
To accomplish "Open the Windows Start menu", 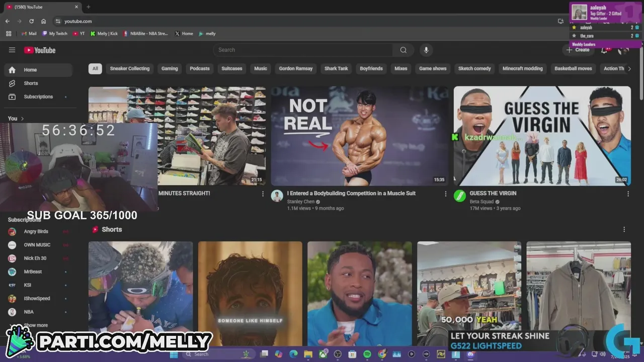I will [174, 354].
